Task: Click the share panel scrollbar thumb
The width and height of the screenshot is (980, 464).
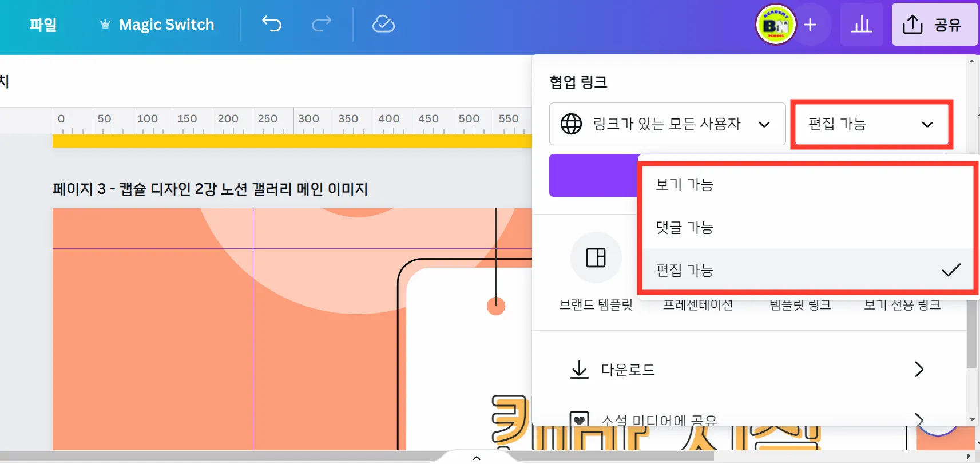Action: 972,334
